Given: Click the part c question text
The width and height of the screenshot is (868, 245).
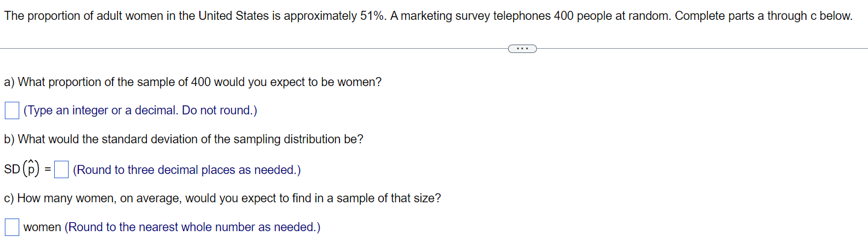Looking at the screenshot, I should tap(223, 198).
